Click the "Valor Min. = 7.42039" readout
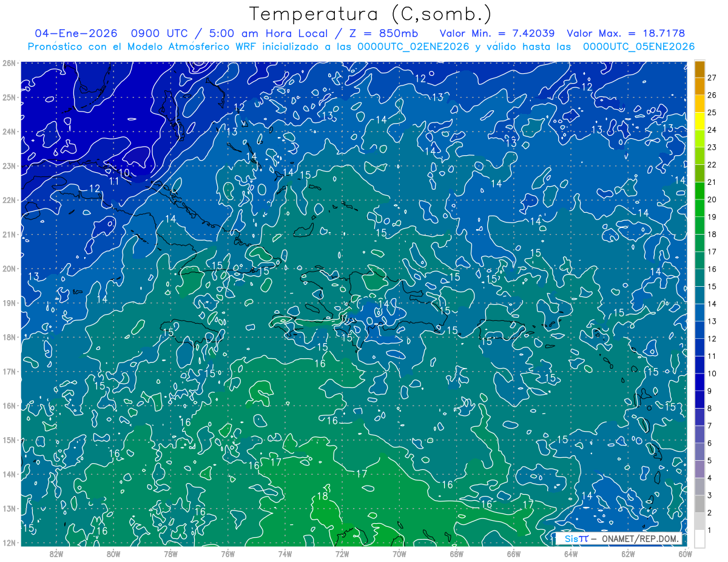 pyautogui.click(x=497, y=33)
